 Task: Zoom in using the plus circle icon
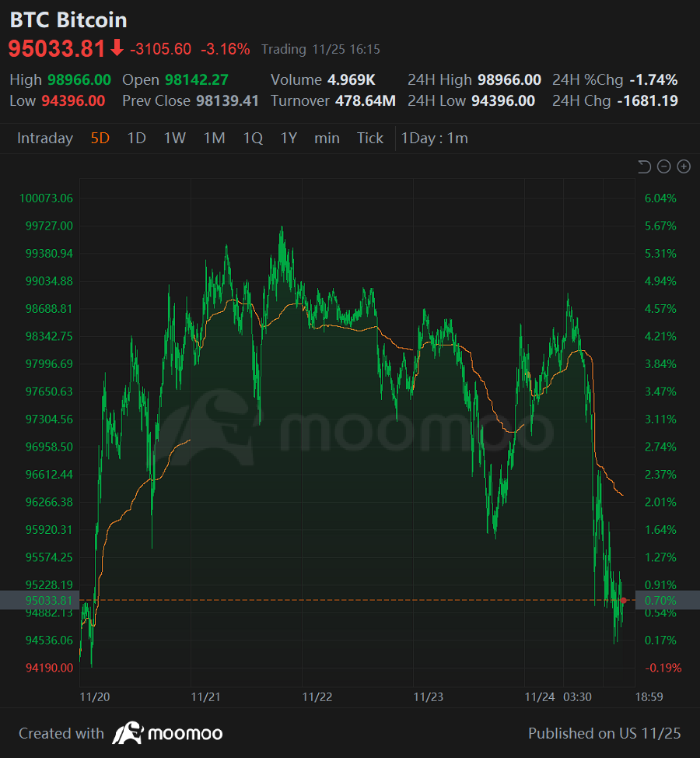684,166
